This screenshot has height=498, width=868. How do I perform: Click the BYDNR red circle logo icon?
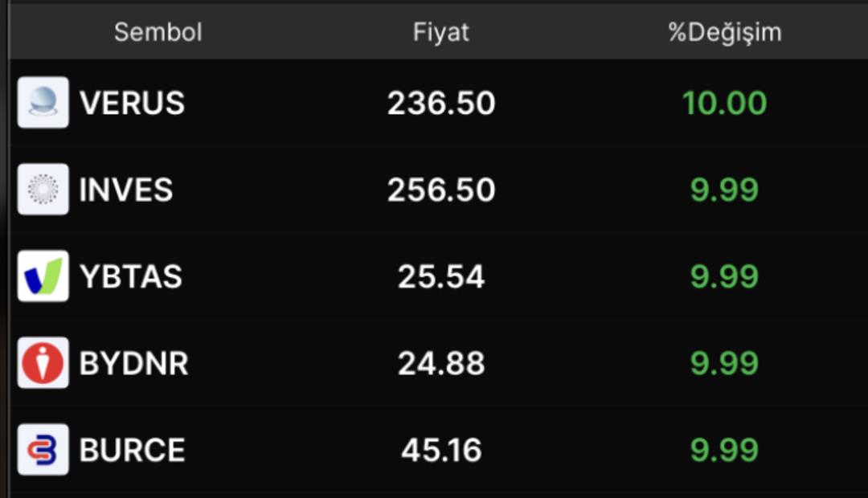(x=44, y=363)
